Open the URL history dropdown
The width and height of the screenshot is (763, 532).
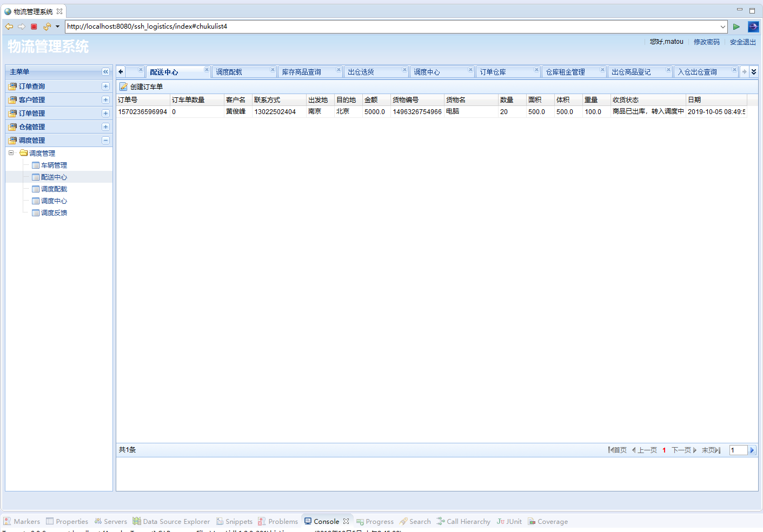tap(723, 26)
